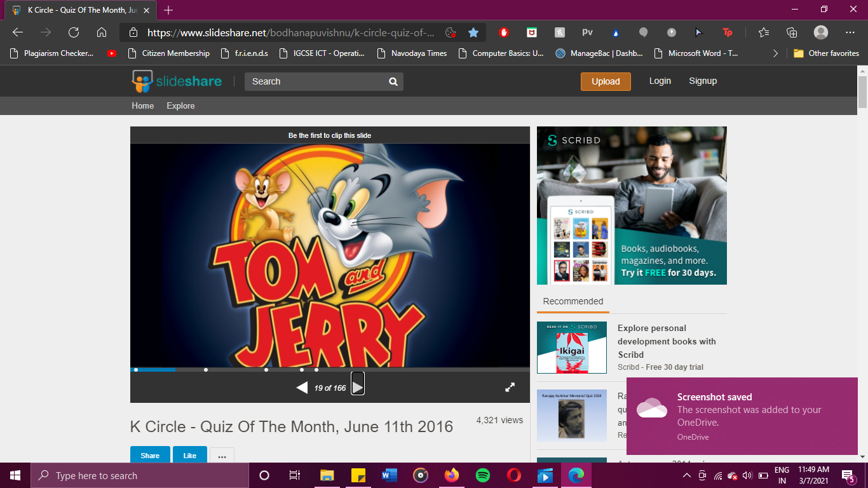Open Spotify from the taskbar
The image size is (868, 488).
(483, 475)
